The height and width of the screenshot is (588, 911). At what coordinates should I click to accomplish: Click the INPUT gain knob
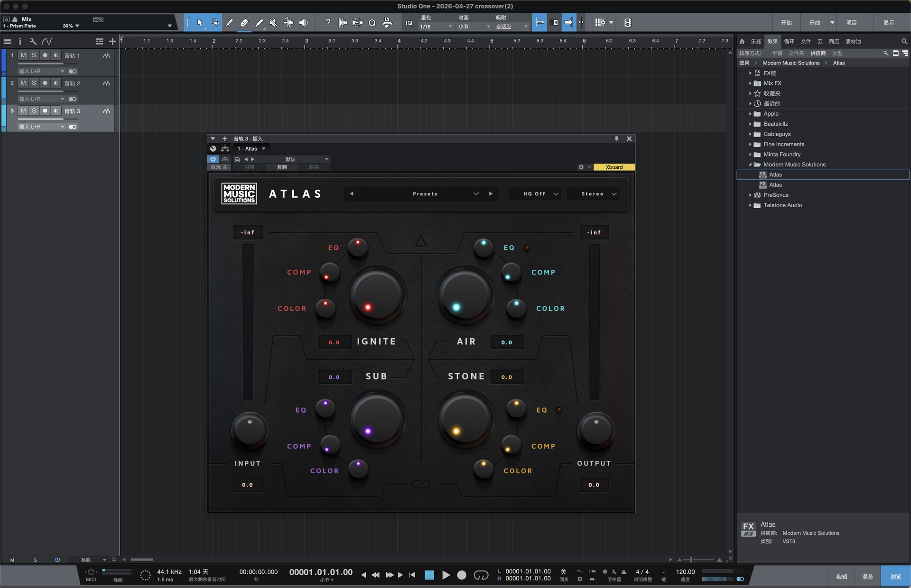250,431
